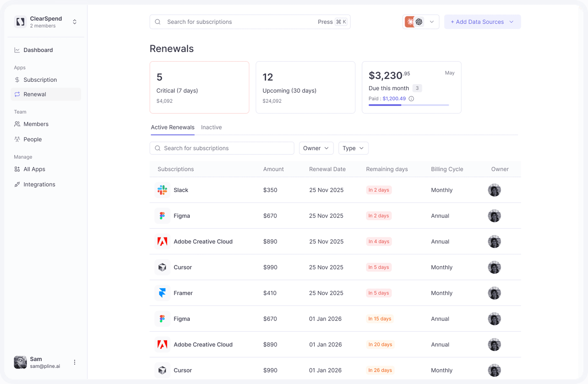588x384 pixels.
Task: Click the Framer subscription name
Action: pos(183,293)
